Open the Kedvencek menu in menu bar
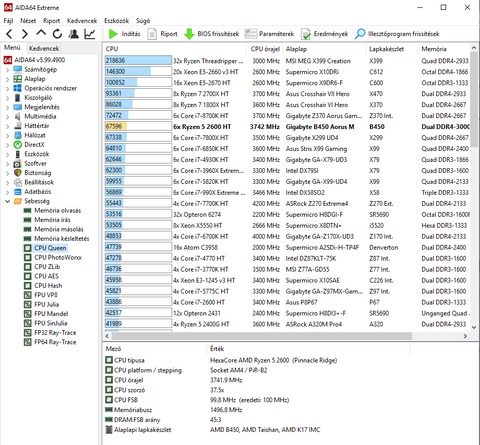 [82, 21]
